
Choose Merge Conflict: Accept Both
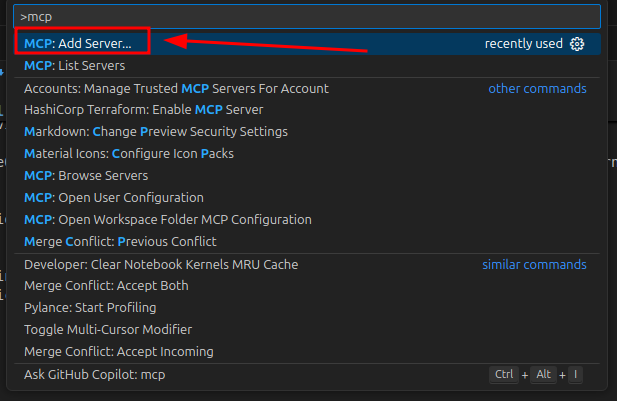point(106,286)
